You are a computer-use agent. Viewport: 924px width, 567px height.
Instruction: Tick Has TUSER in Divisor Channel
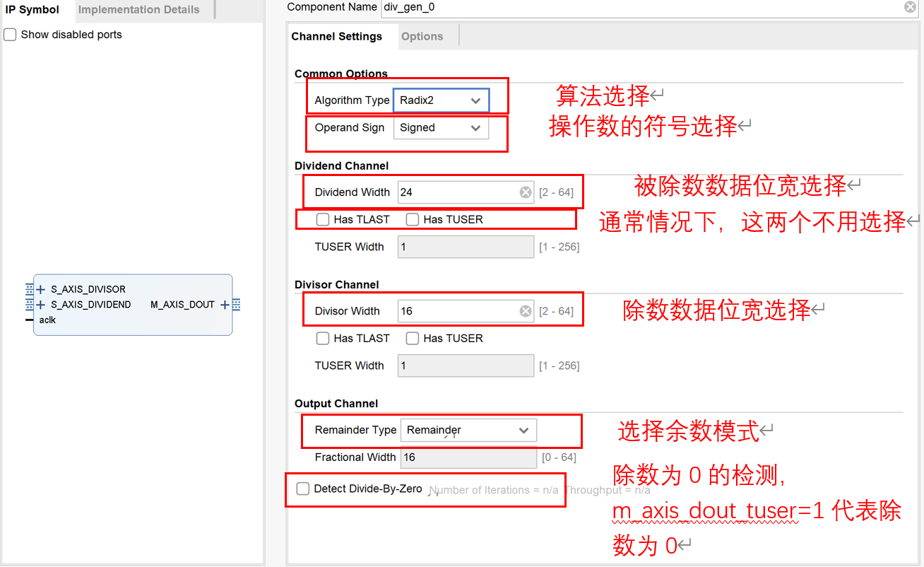pyautogui.click(x=413, y=339)
